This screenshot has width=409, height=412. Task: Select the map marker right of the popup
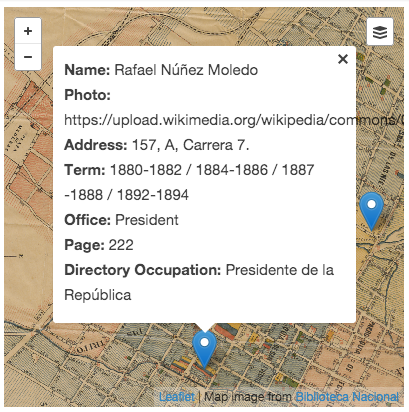coord(371,211)
